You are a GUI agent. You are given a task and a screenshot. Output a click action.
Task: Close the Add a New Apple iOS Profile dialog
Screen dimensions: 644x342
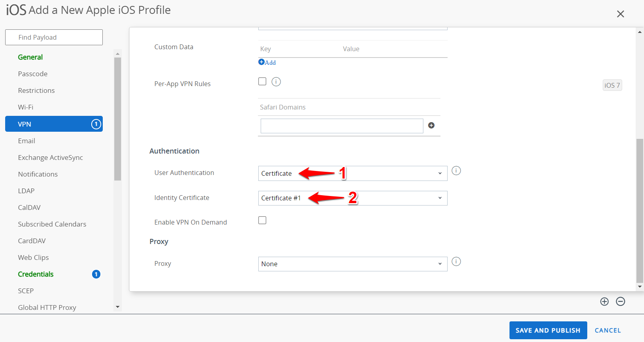(621, 14)
